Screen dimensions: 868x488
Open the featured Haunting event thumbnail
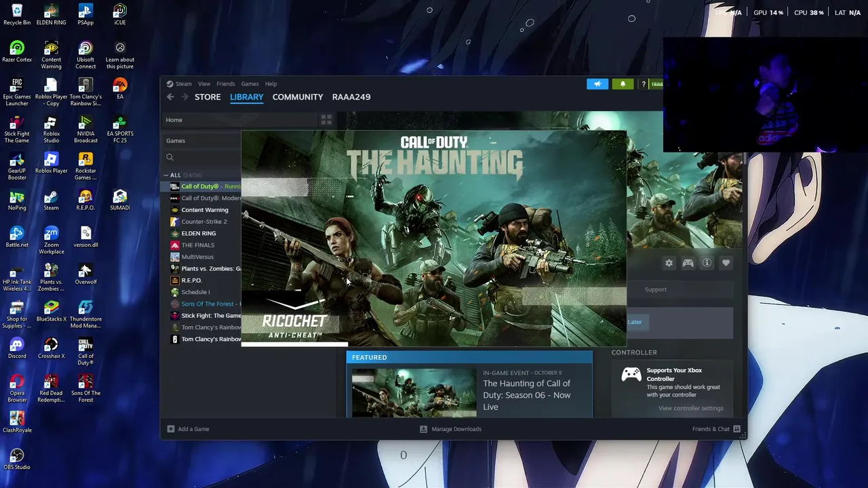(414, 392)
